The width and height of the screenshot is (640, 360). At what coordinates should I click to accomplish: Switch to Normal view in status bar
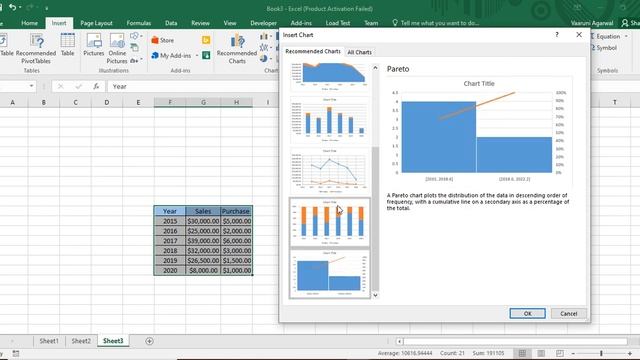coord(522,353)
